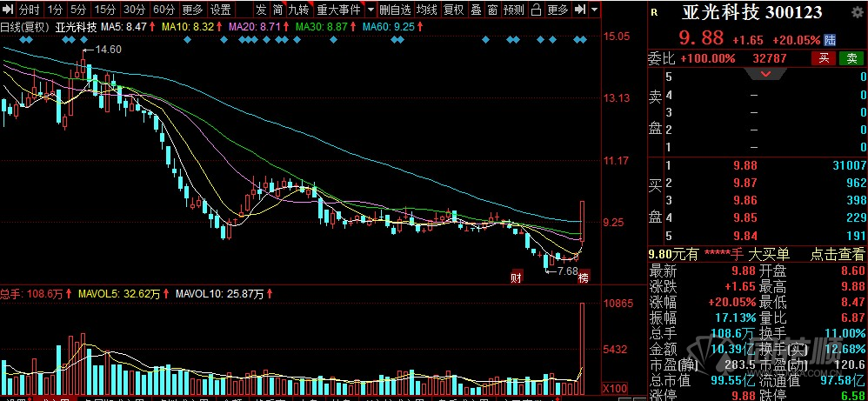
Task: Click the collapse arrow at toolbar far left
Action: tap(7, 10)
